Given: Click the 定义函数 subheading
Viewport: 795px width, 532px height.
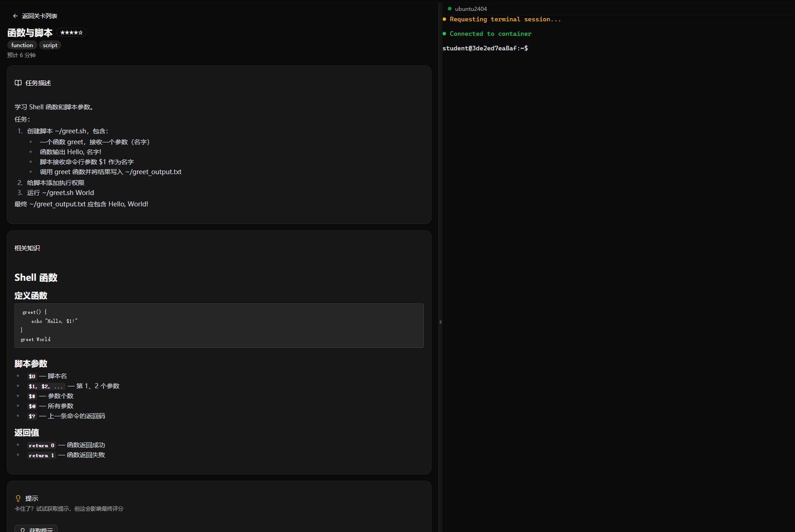Looking at the screenshot, I should [31, 296].
